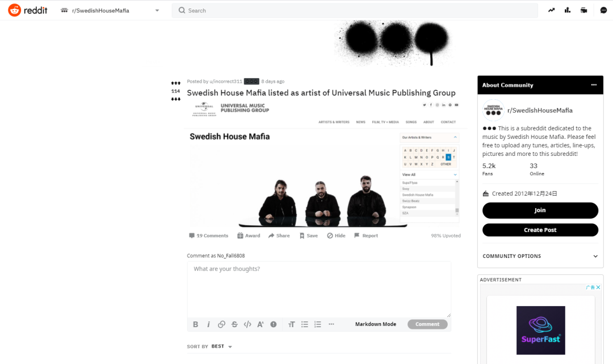This screenshot has width=613, height=364.
Task: Open the r/SwedishHouseMafia community dropdown
Action: click(110, 11)
